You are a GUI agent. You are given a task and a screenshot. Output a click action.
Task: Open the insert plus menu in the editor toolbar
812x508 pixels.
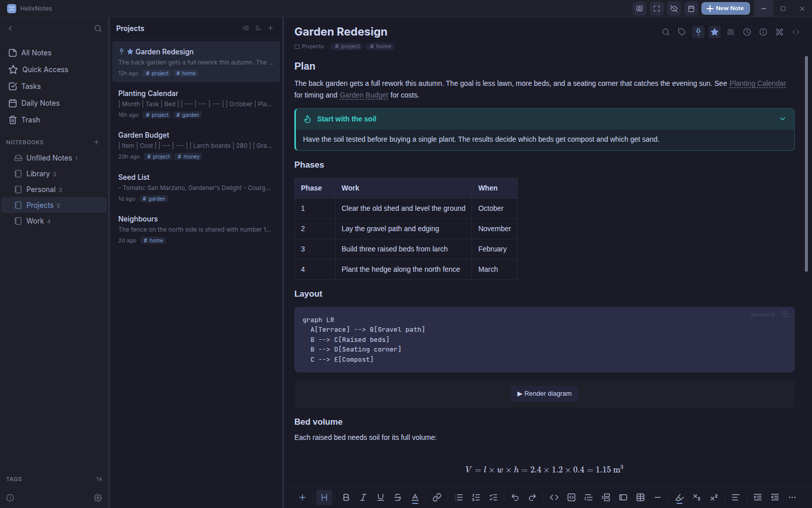[302, 497]
